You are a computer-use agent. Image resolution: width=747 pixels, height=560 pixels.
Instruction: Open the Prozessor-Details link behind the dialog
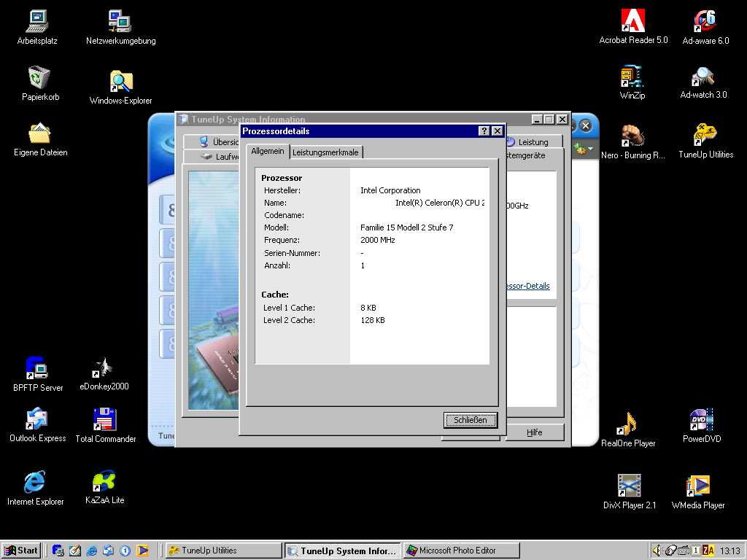pyautogui.click(x=527, y=286)
